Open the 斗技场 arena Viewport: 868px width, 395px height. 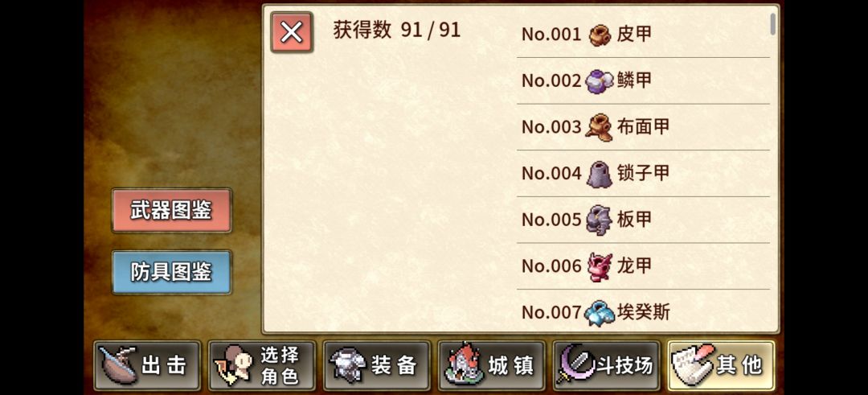coord(606,366)
